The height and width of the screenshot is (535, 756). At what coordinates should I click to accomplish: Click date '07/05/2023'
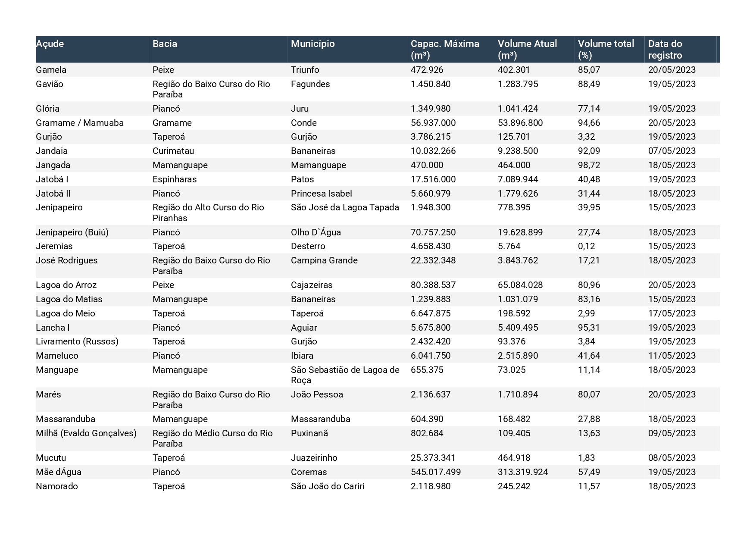pos(672,151)
